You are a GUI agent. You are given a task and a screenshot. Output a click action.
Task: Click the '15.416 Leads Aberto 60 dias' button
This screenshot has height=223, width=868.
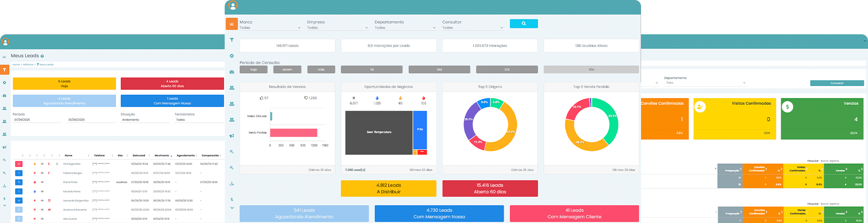490,188
